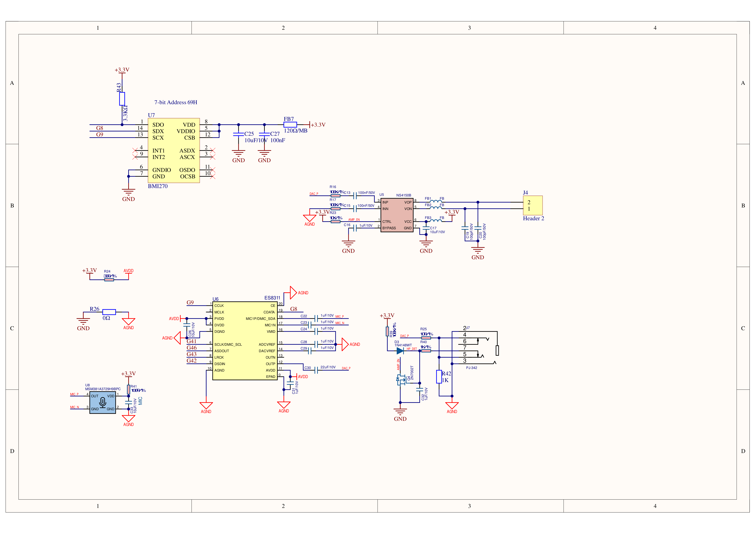Click the "3.3KΩ" value next to R43
This screenshot has height=534, width=756.
[x=125, y=113]
